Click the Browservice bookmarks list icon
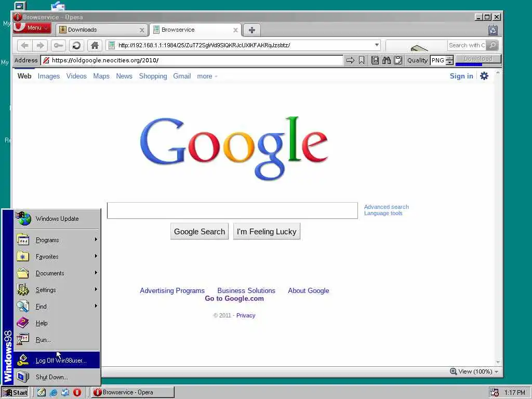 [x=375, y=60]
